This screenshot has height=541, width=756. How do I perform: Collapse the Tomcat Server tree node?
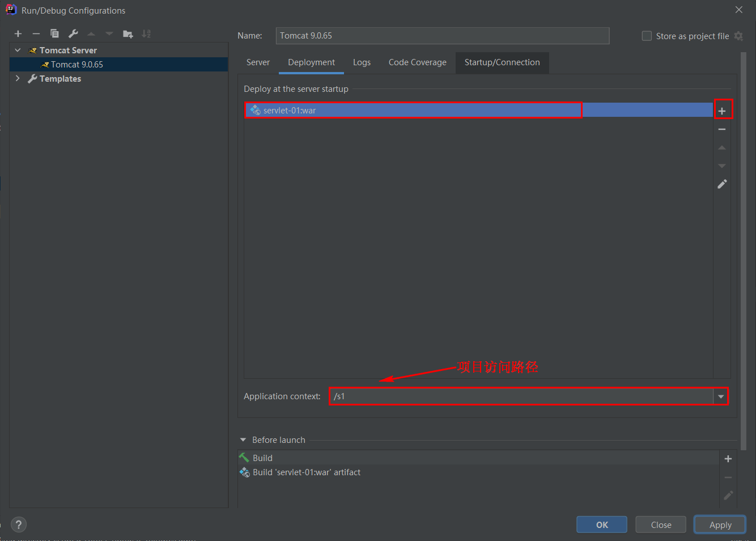point(18,50)
